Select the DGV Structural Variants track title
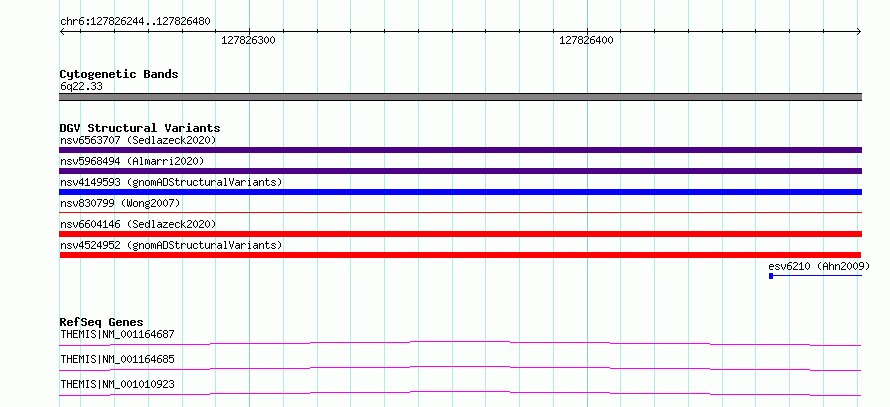Image resolution: width=890 pixels, height=407 pixels. click(x=140, y=128)
